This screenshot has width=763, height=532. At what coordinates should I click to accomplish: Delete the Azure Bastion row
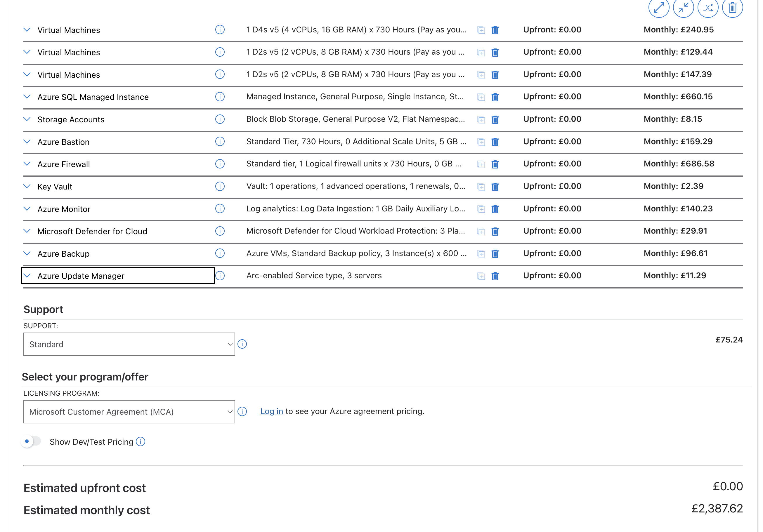tap(495, 142)
